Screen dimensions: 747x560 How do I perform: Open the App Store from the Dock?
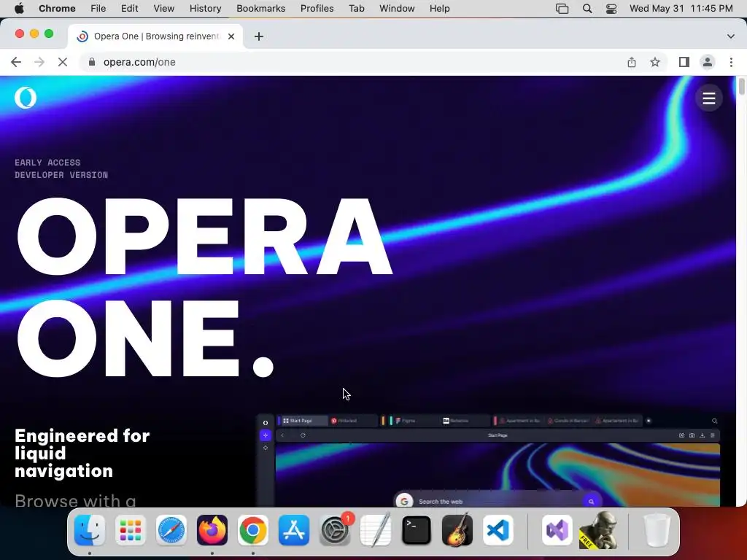(x=294, y=530)
